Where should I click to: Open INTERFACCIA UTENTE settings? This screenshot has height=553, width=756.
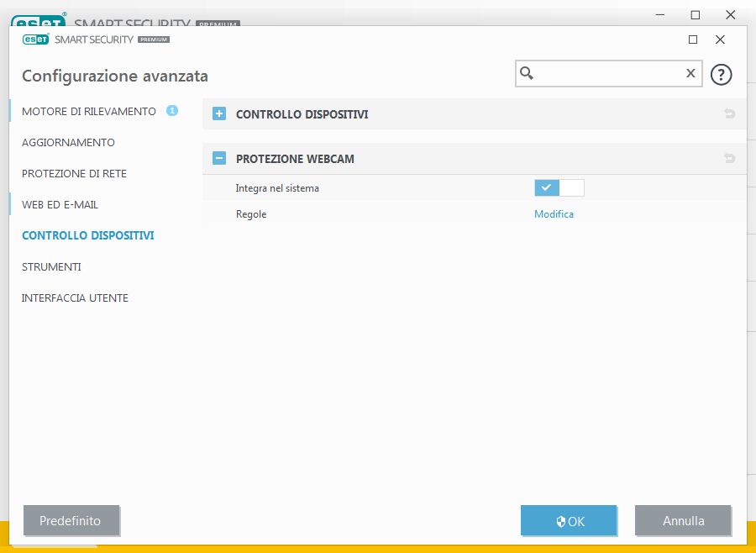tap(75, 298)
